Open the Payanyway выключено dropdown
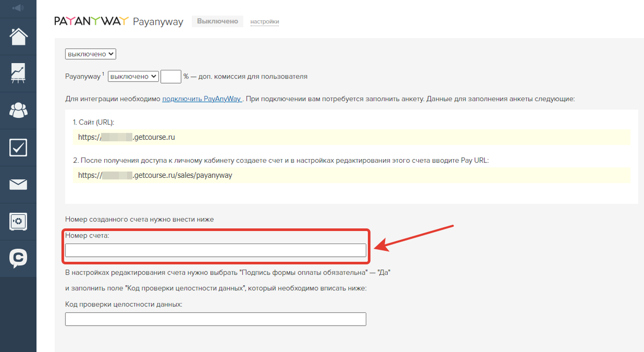This screenshot has width=644, height=352. pyautogui.click(x=133, y=76)
